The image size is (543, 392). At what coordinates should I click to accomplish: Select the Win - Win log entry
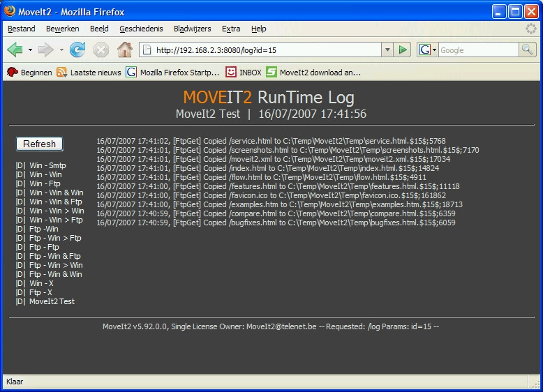click(x=45, y=174)
